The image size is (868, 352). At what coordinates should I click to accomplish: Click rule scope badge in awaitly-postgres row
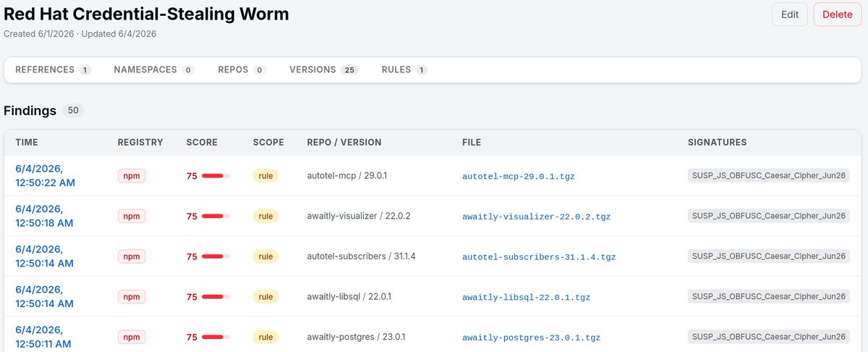265,338
